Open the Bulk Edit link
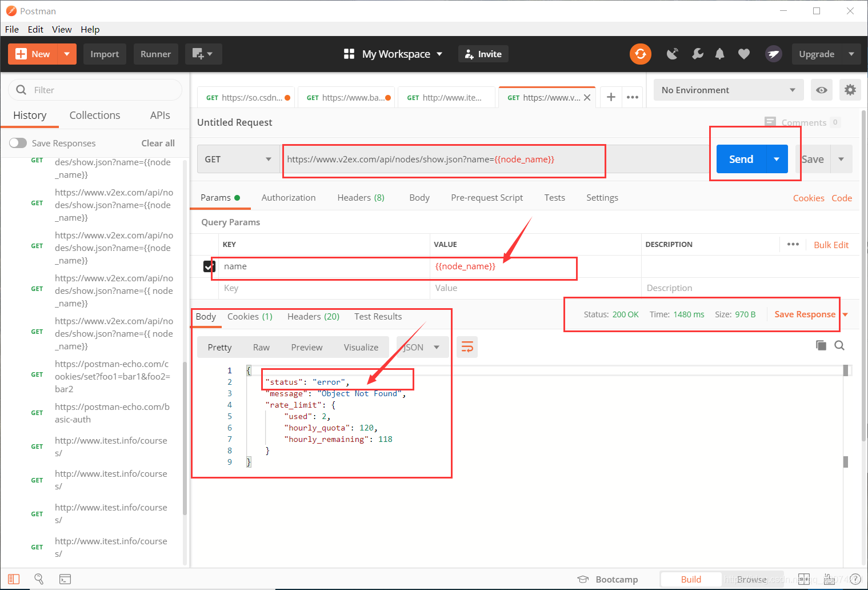Screen dimensions: 868x590 831,245
